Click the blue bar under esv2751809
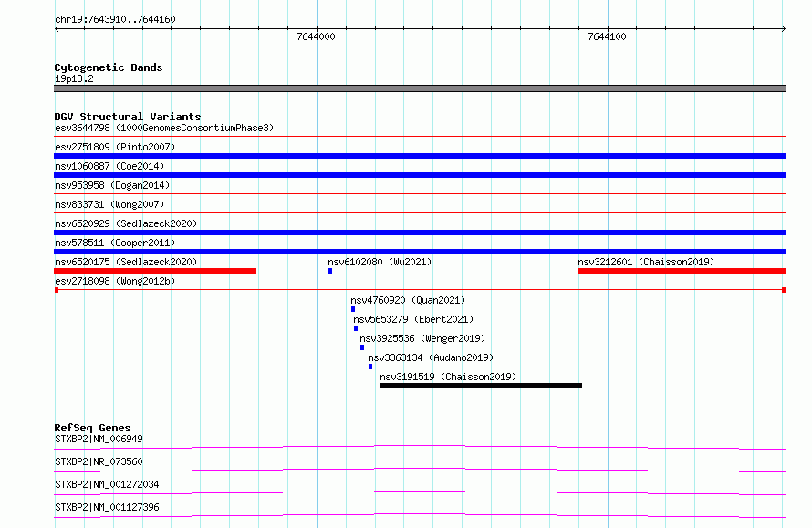The height and width of the screenshot is (528, 812). [420, 156]
